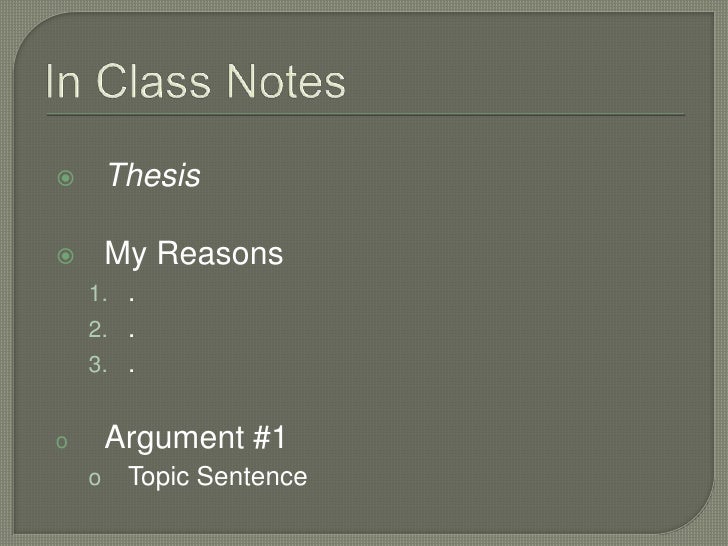Click the placeholder period after number 2
The width and height of the screenshot is (728, 546).
pos(132,336)
